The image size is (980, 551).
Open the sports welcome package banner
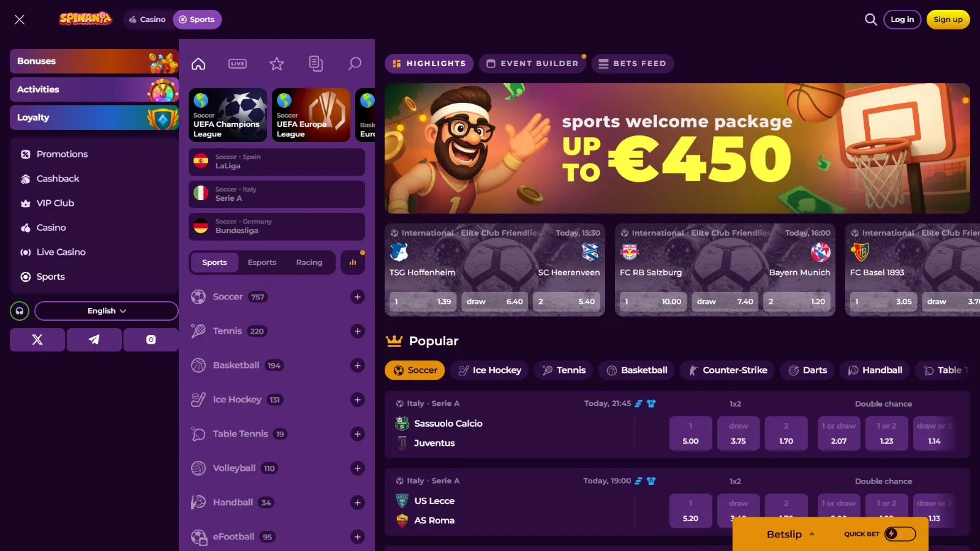pos(677,148)
